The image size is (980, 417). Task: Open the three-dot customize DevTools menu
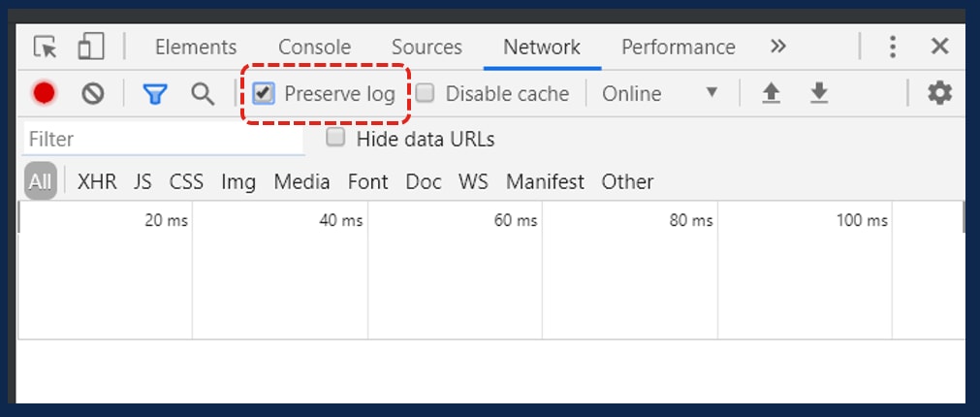click(893, 47)
